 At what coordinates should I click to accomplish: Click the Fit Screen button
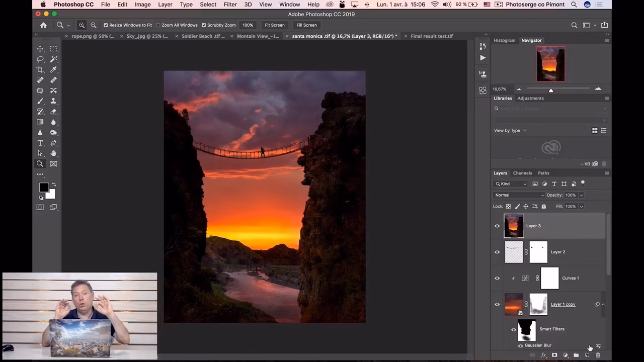(x=274, y=25)
